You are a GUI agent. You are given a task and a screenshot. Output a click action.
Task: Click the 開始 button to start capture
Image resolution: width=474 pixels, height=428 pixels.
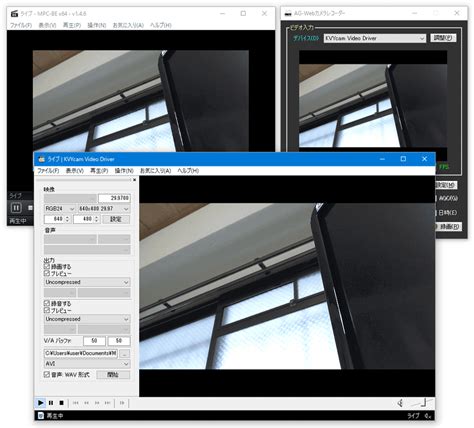113,375
